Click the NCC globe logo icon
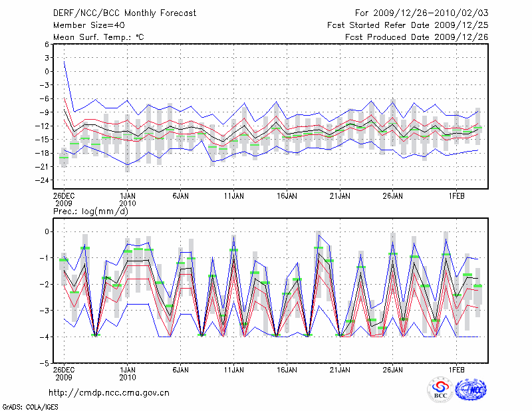The height and width of the screenshot is (411, 532). click(470, 390)
